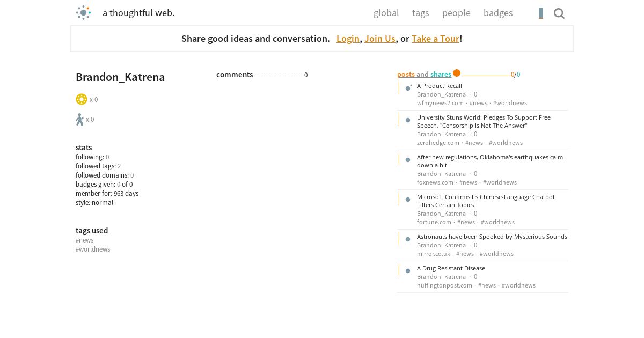Open the badges menu item
Image resolution: width=644 pixels, height=338 pixels.
(498, 13)
